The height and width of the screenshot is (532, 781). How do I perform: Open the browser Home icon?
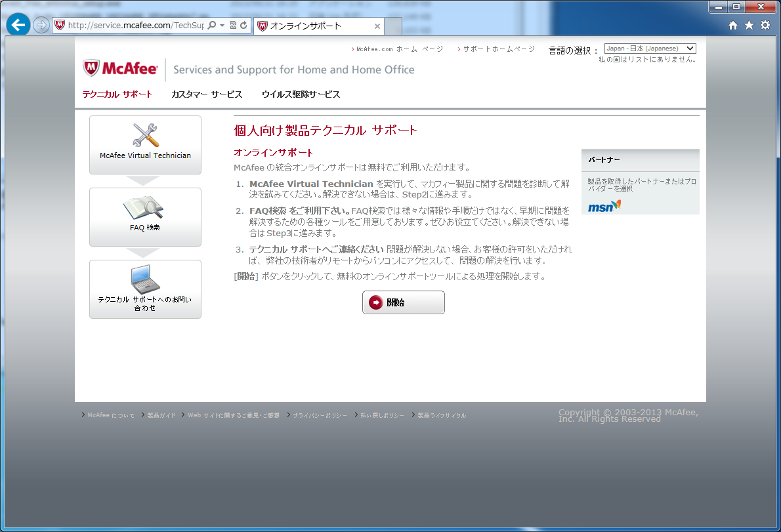[x=732, y=26]
